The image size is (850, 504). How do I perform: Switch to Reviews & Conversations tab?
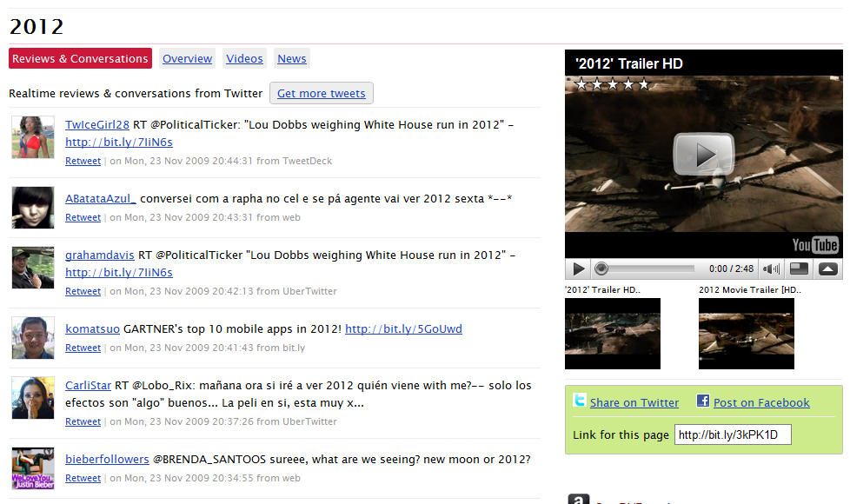coord(80,58)
